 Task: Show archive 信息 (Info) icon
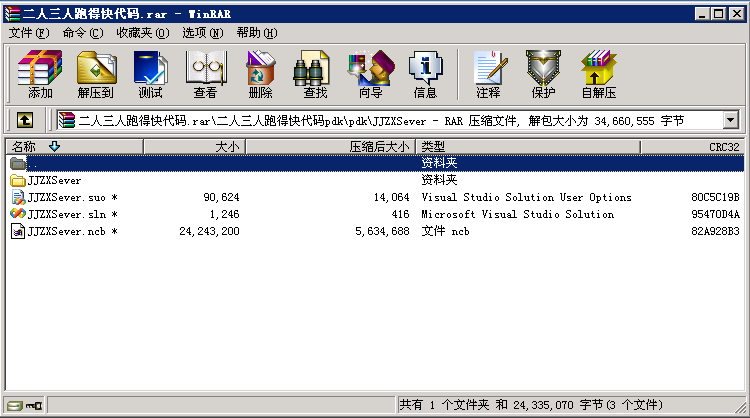(x=425, y=74)
